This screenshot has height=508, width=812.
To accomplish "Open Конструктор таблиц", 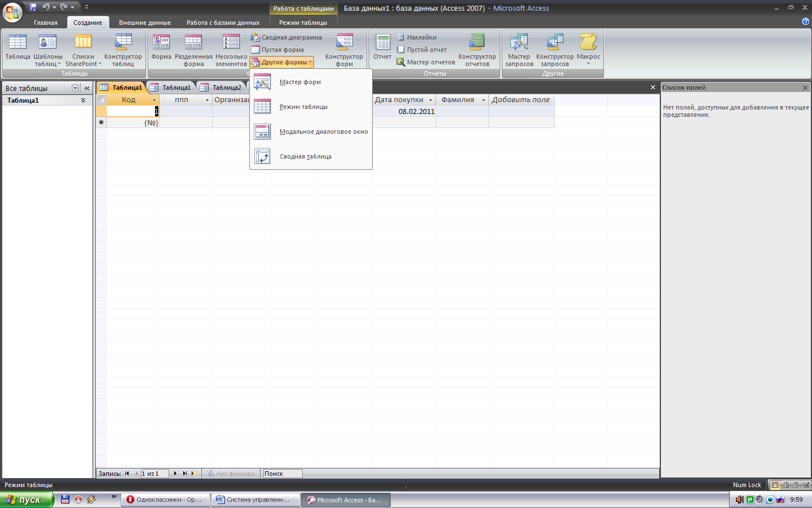I will pos(123,50).
